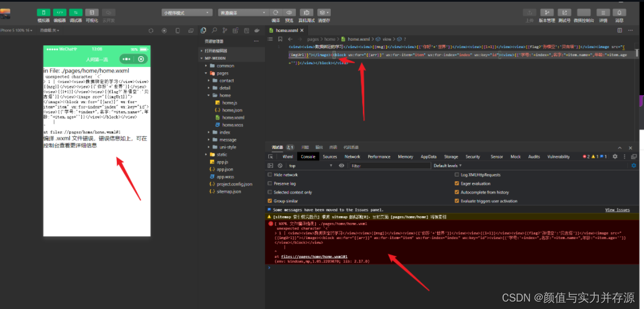Viewport: 644px width, 309px height.
Task: Uncheck Evaluate triggers user activation checkbox
Action: [x=457, y=201]
